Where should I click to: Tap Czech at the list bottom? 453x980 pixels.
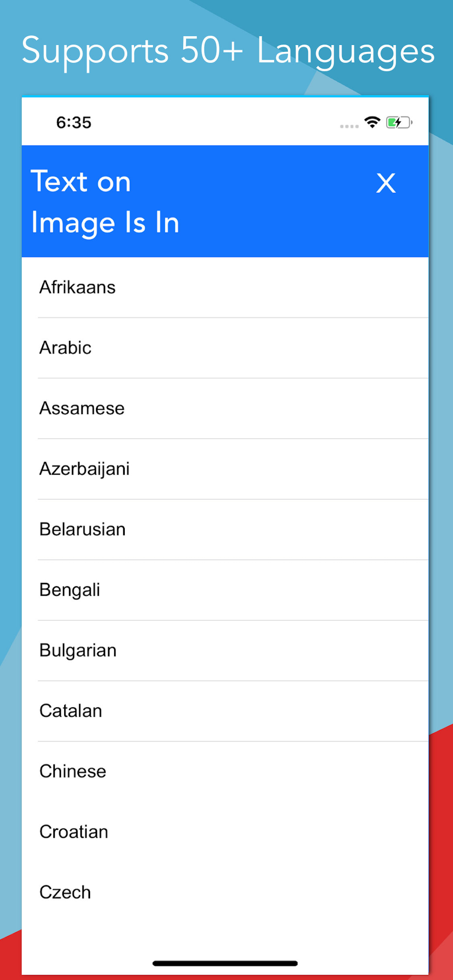tap(225, 892)
